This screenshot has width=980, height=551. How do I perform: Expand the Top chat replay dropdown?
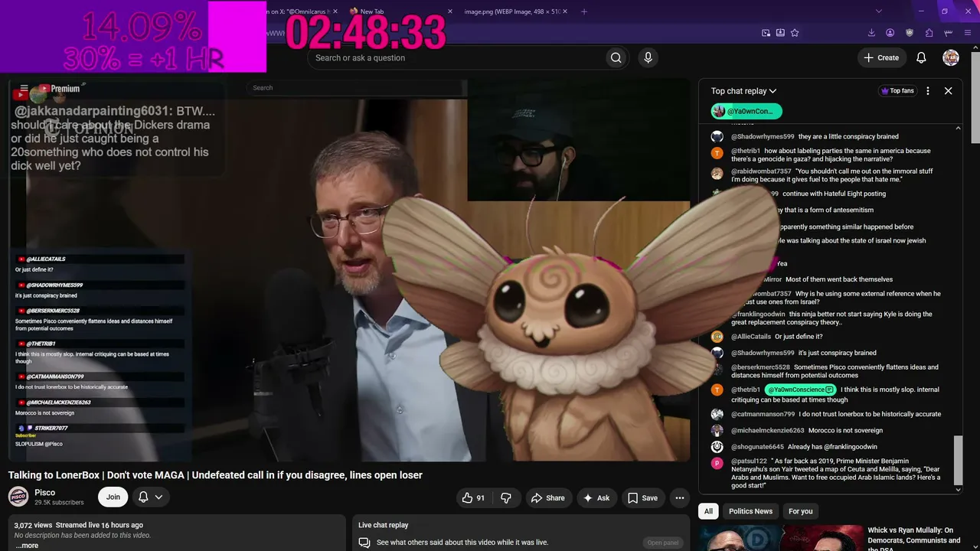pyautogui.click(x=743, y=91)
